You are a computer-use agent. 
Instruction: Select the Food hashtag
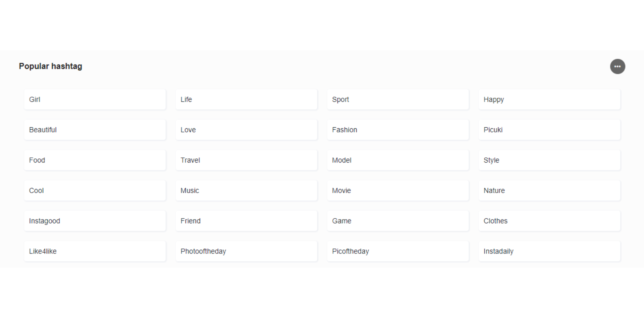[x=95, y=160]
